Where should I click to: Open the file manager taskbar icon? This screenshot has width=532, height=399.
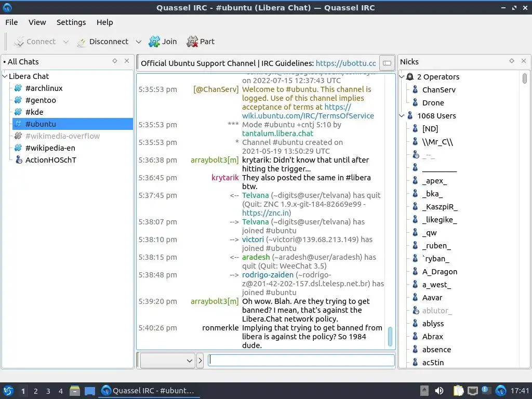(x=75, y=391)
